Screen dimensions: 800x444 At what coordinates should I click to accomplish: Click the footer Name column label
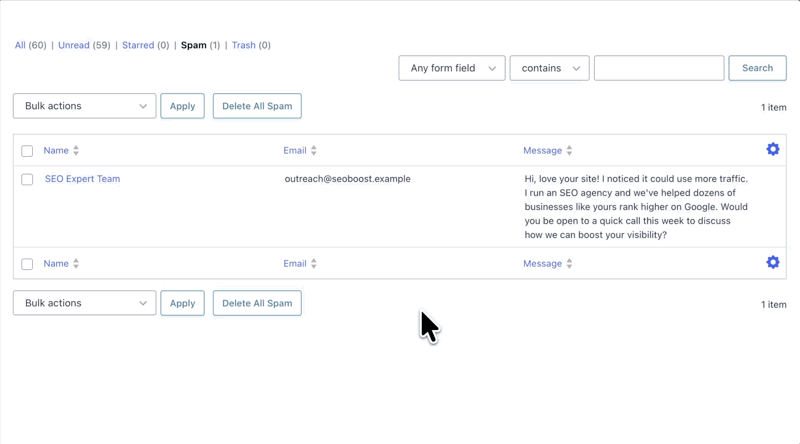(x=56, y=264)
